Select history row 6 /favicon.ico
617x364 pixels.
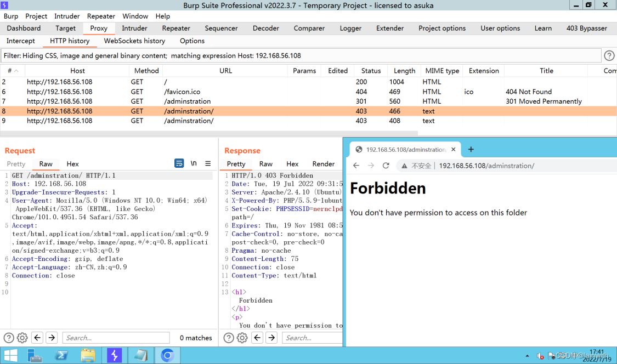(308, 92)
